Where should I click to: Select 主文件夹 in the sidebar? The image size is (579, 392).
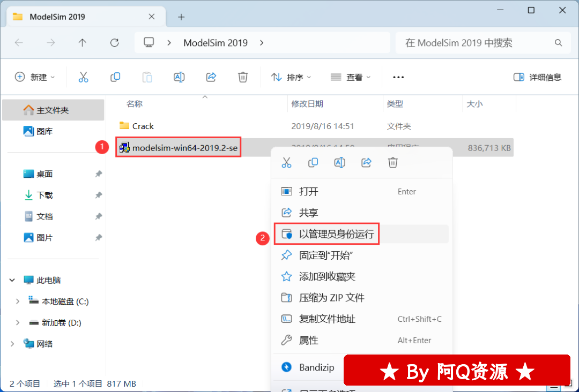tap(53, 110)
